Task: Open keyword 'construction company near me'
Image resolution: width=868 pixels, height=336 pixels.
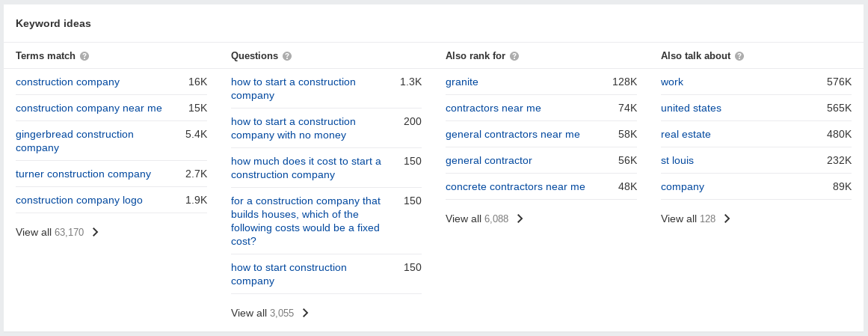Action: [88, 108]
